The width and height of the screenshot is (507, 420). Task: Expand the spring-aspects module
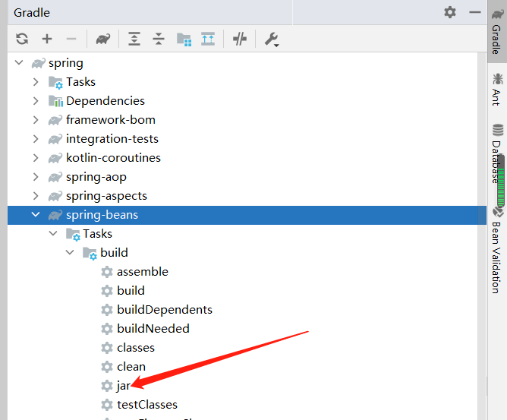pyautogui.click(x=36, y=196)
